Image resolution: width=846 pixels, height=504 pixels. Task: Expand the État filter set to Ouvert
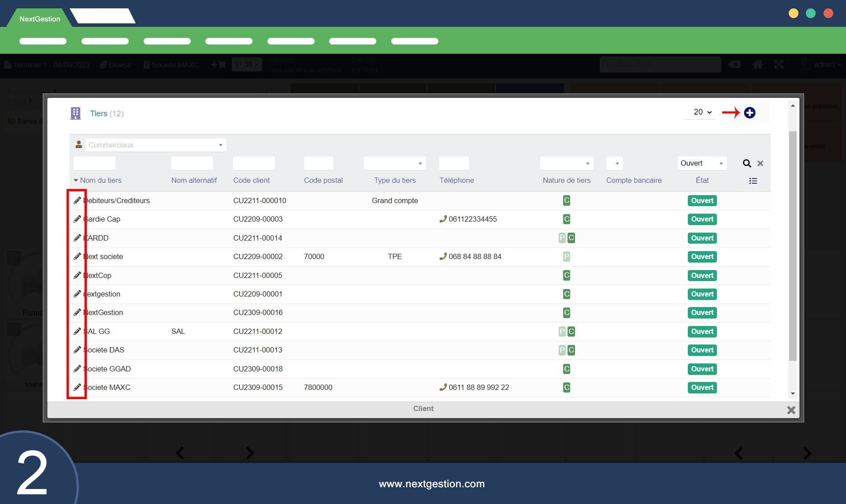tap(702, 163)
